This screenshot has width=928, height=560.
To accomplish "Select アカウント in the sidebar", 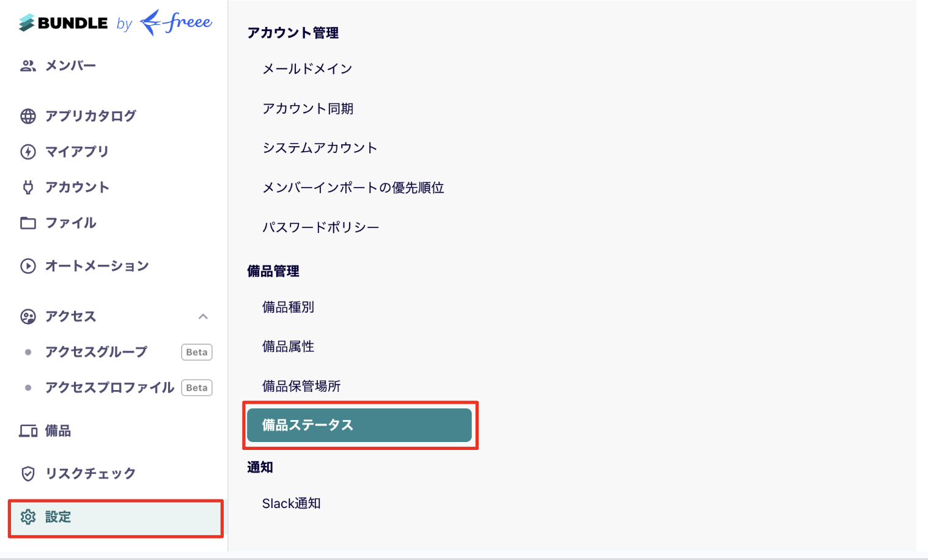I will (x=77, y=187).
